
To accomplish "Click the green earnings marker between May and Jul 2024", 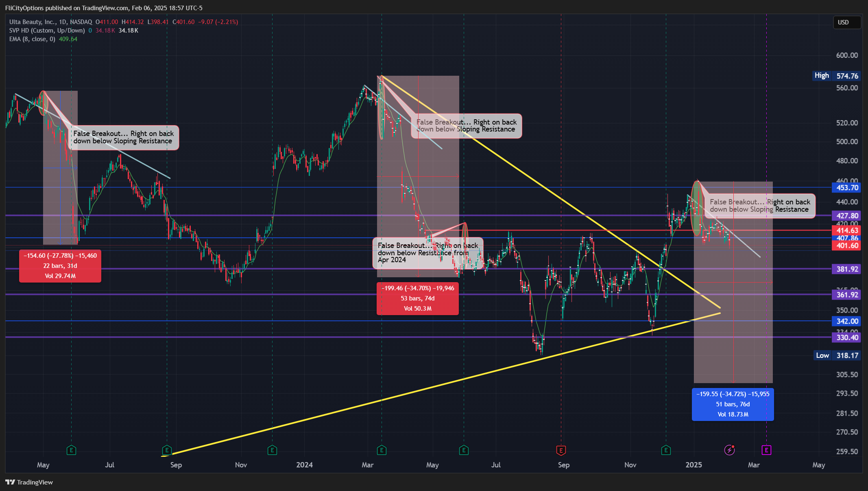I will click(x=464, y=450).
